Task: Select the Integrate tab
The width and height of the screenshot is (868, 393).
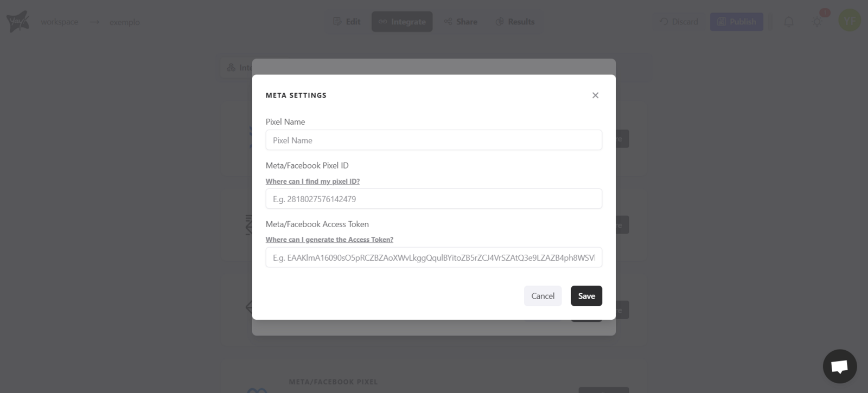Action: (x=402, y=22)
